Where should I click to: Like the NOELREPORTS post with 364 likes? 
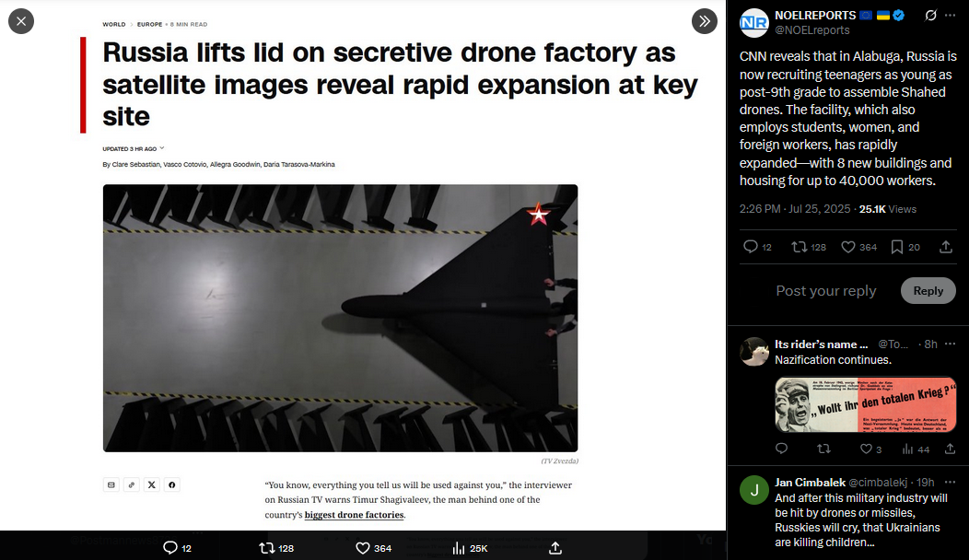859,247
